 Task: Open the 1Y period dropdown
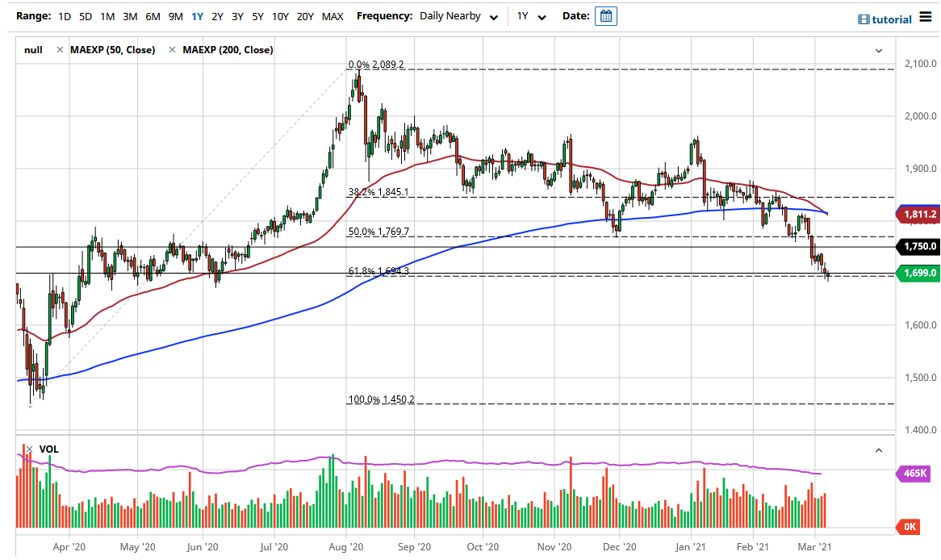click(x=531, y=16)
